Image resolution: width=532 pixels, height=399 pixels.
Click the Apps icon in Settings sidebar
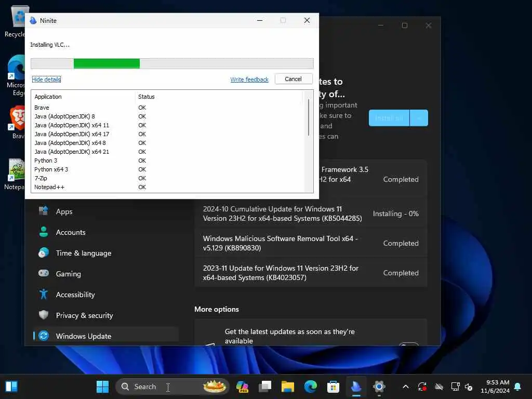(44, 211)
